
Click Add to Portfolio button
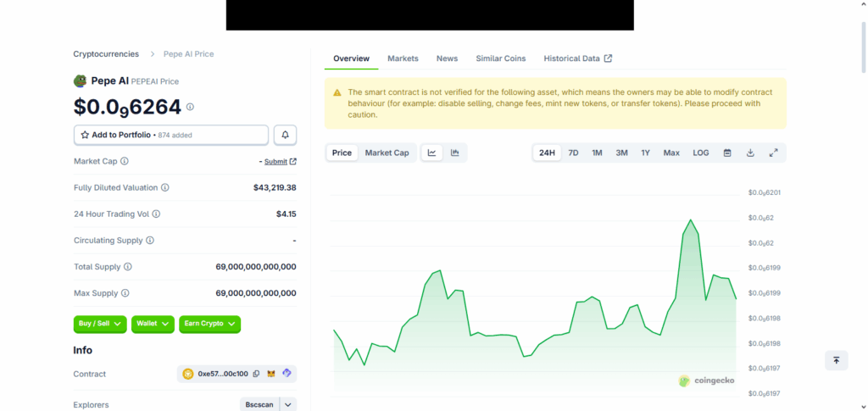(171, 135)
